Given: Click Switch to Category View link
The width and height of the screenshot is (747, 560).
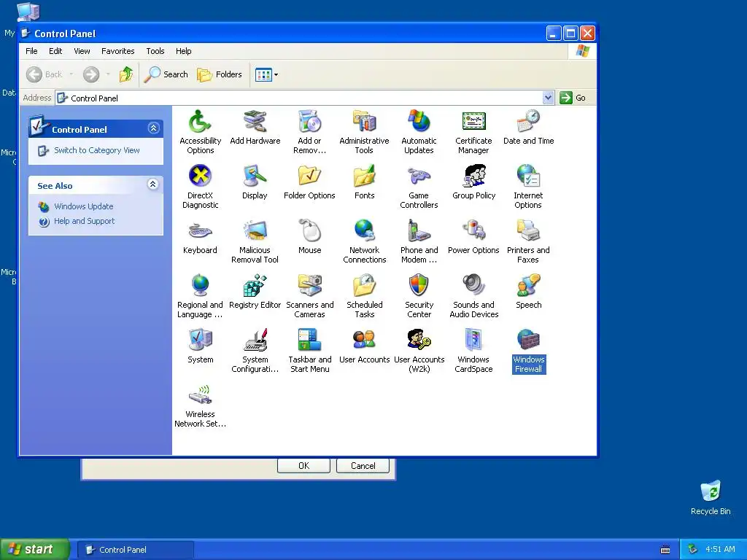Looking at the screenshot, I should 97,150.
